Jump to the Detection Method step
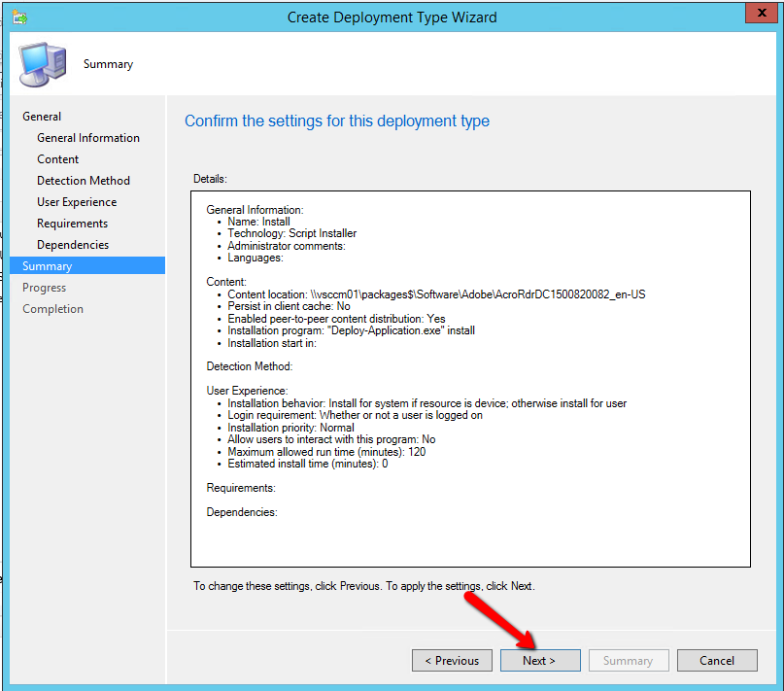 pyautogui.click(x=84, y=181)
